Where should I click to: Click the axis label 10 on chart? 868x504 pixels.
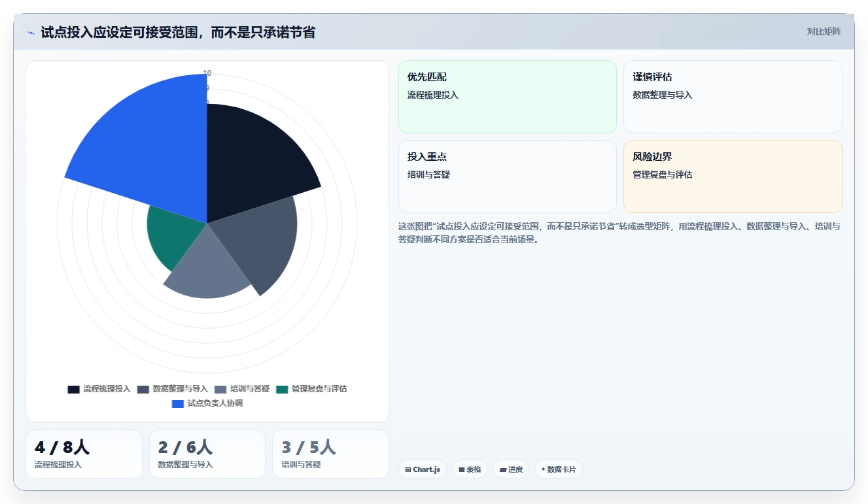207,73
